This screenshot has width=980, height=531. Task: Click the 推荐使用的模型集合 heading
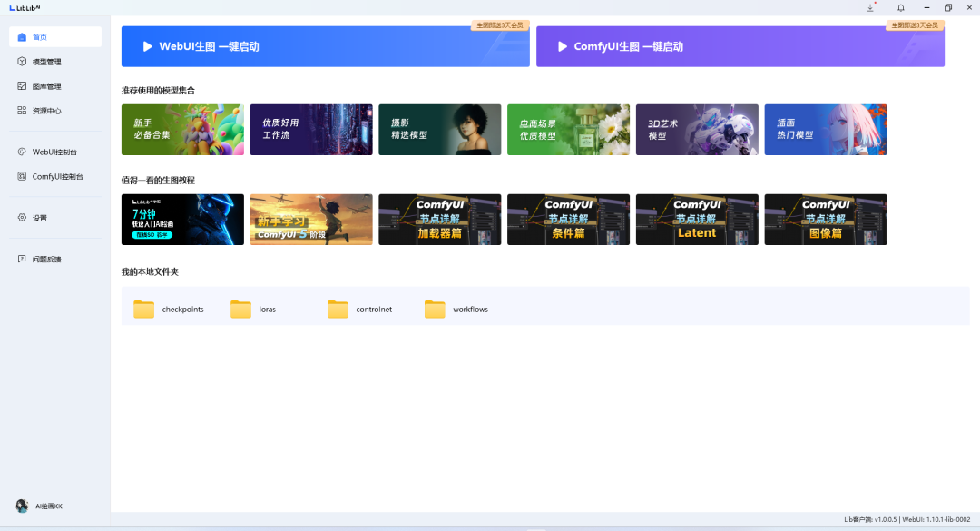coord(158,91)
